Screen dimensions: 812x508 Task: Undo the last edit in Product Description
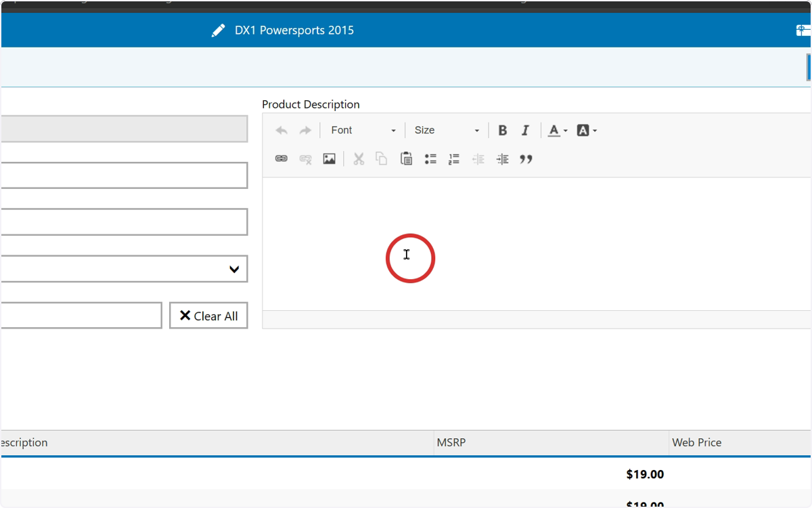point(281,131)
